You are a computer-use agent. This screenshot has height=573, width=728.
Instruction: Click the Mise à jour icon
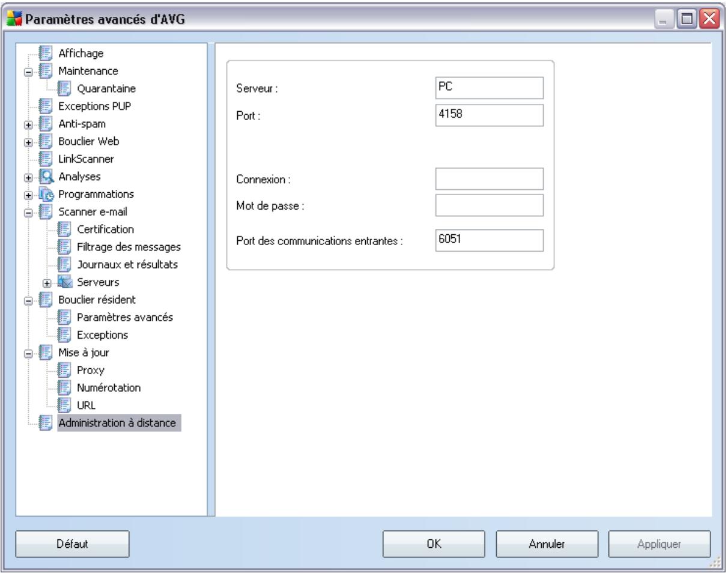pyautogui.click(x=44, y=351)
